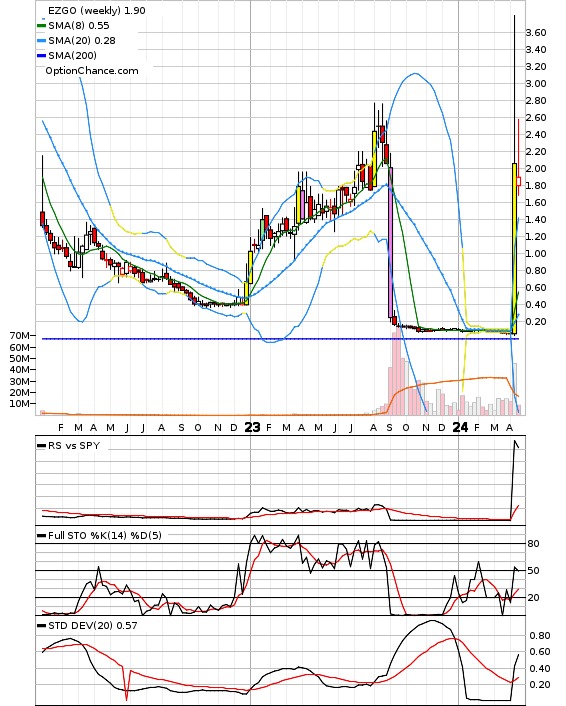Click the 3.60 price axis label

pos(536,32)
